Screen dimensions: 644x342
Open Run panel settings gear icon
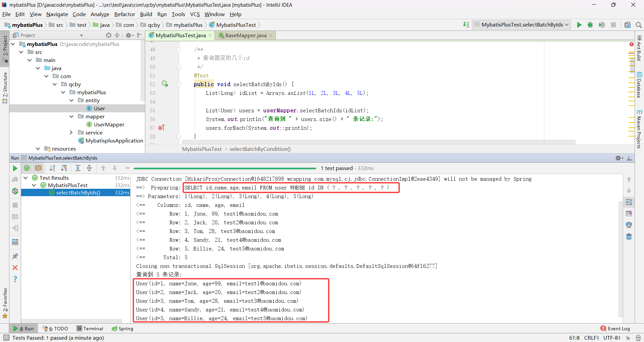click(619, 158)
